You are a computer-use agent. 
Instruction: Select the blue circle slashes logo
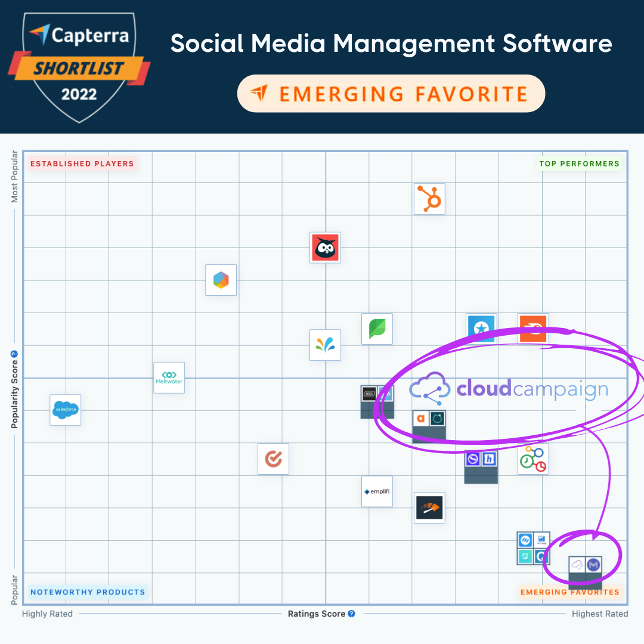coord(525,540)
